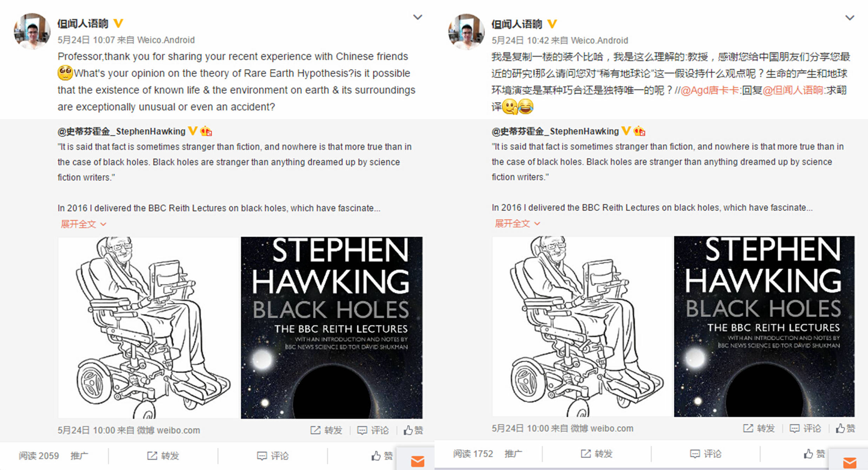
Task: Open @Agd唐卡卡 mention link
Action: tap(710, 90)
